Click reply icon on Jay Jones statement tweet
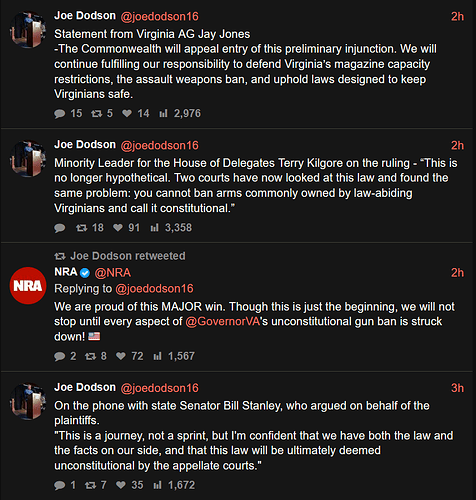Viewport: 476px width, 500px height. [x=60, y=114]
